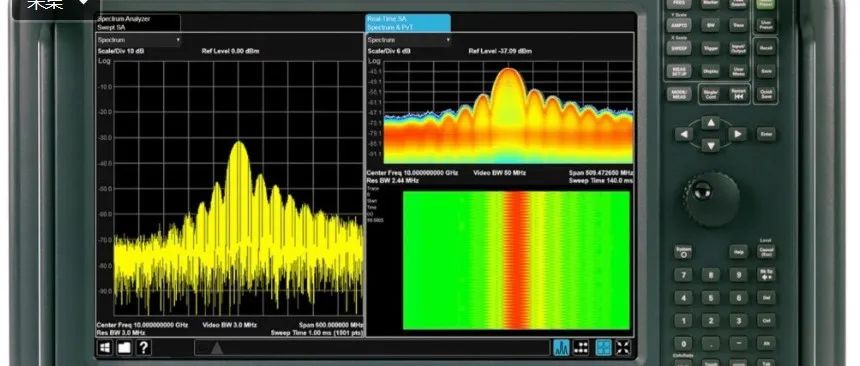
Task: Click the Help hardware key
Action: point(738,252)
